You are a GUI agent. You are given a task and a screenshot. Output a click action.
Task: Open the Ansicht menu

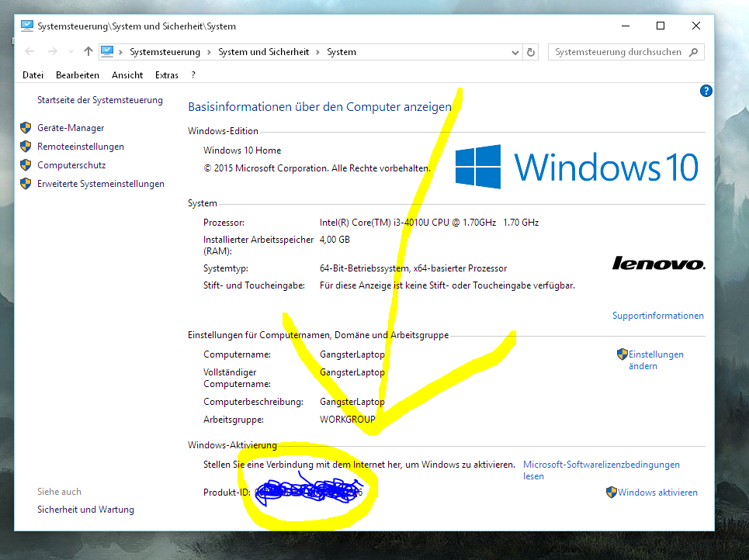[x=127, y=75]
